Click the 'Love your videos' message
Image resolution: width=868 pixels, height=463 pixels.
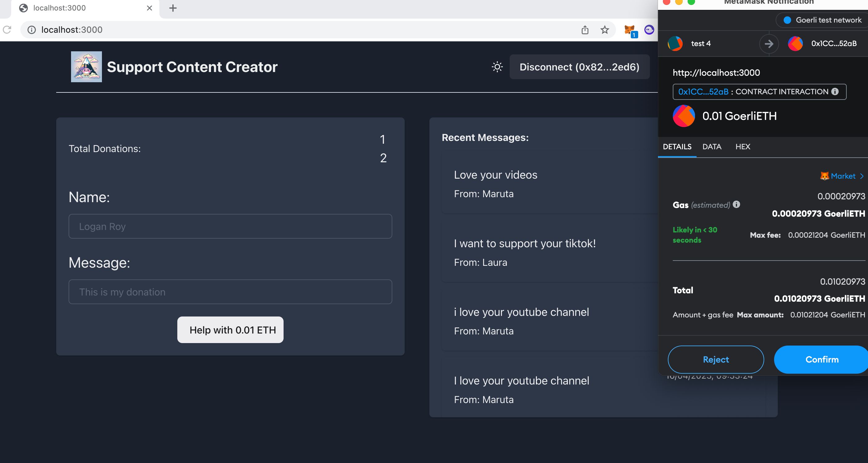(x=496, y=175)
